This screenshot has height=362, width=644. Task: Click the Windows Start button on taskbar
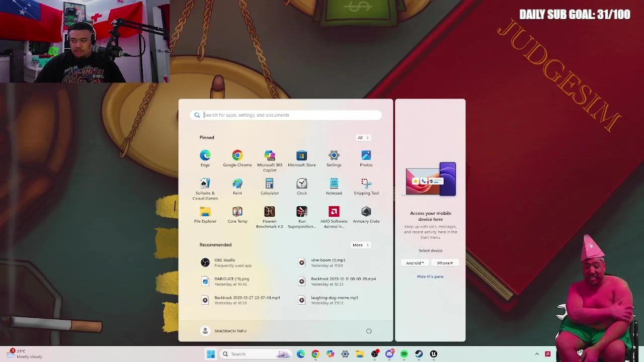211,354
